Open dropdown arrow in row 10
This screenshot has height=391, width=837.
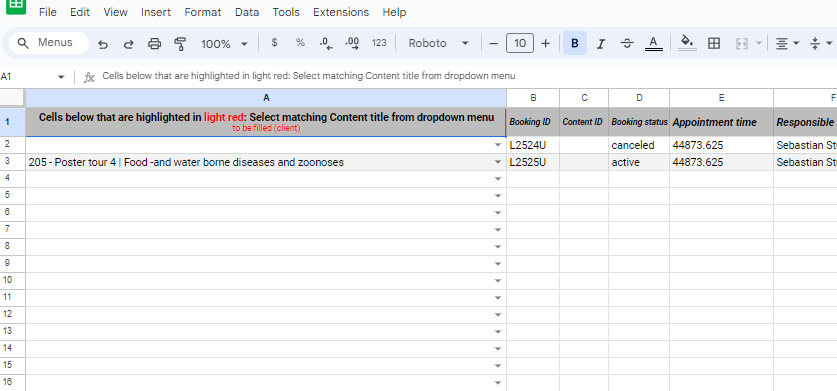498,281
